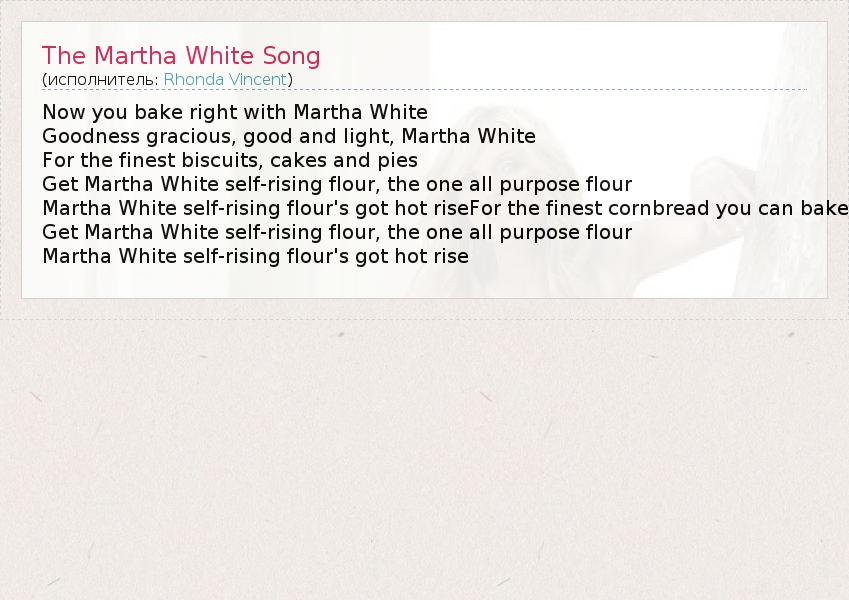Viewport: 849px width, 600px height.
Task: Click the word "right" in the first lyric line
Action: (208, 112)
